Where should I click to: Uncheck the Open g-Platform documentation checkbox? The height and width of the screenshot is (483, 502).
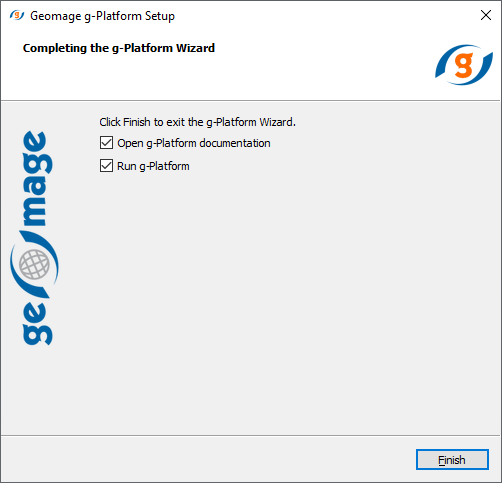[x=106, y=143]
